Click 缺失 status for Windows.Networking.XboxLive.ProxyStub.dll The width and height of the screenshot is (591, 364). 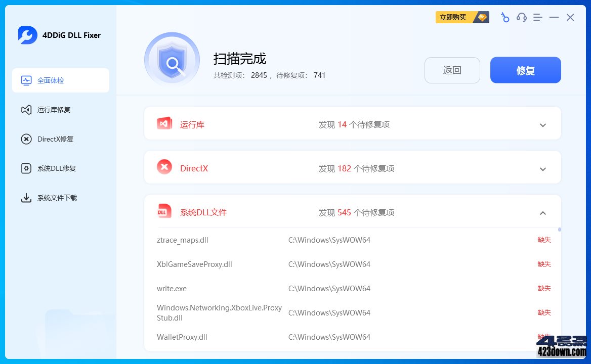click(x=544, y=312)
